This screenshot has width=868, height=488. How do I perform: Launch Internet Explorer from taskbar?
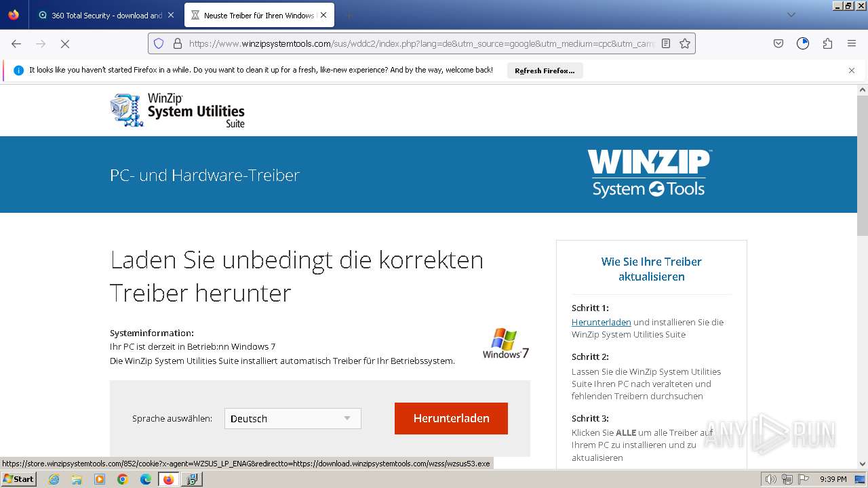click(x=54, y=479)
